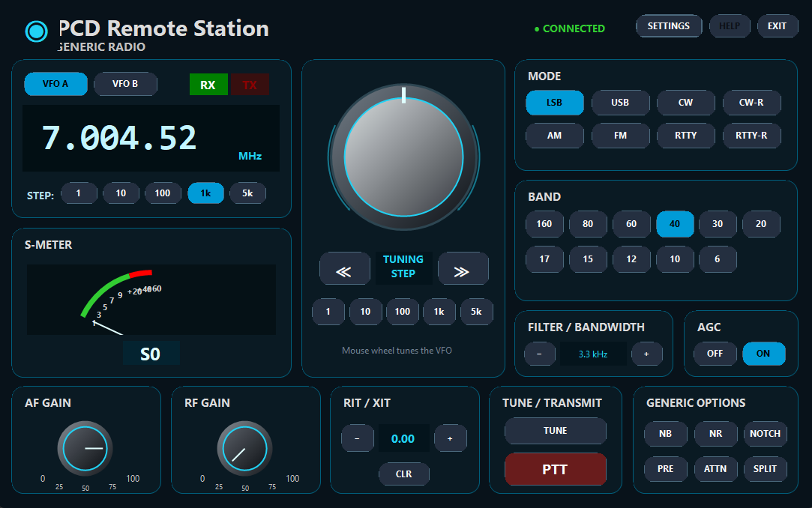Screen dimensions: 812x508
Task: Select CW mode
Action: 685,103
